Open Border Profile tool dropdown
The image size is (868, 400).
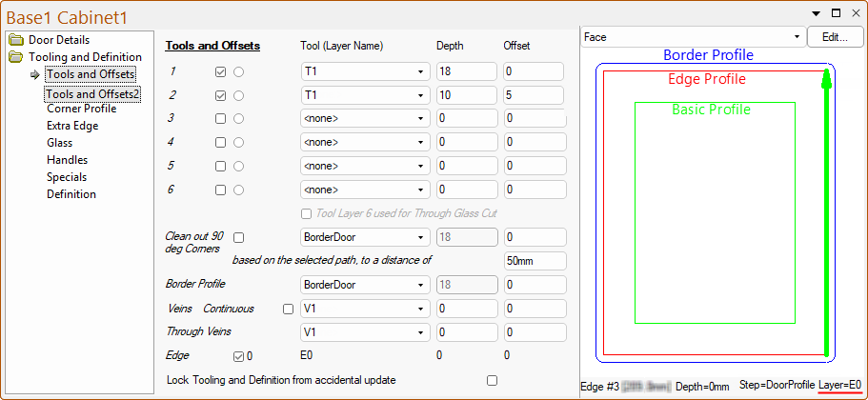point(365,285)
